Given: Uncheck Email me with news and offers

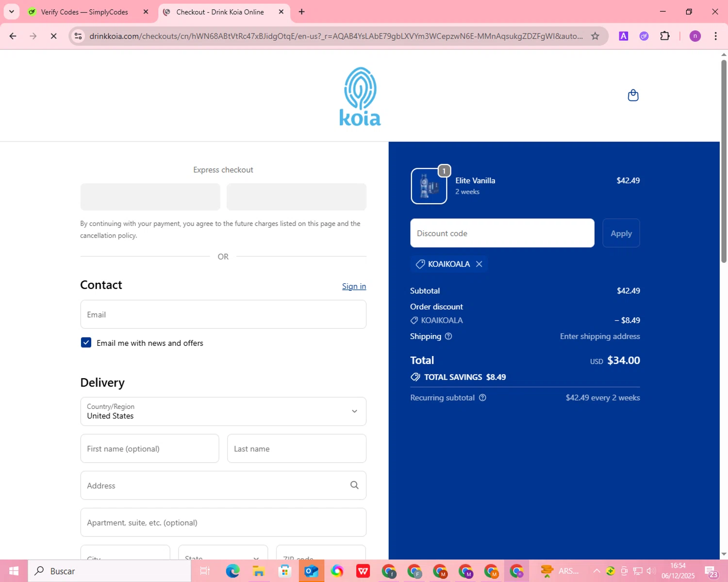Looking at the screenshot, I should click(x=86, y=342).
